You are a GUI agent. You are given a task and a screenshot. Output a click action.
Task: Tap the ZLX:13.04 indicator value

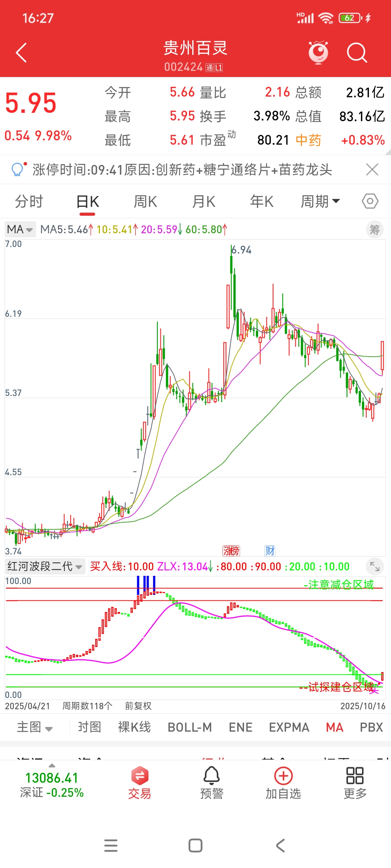coord(185,566)
